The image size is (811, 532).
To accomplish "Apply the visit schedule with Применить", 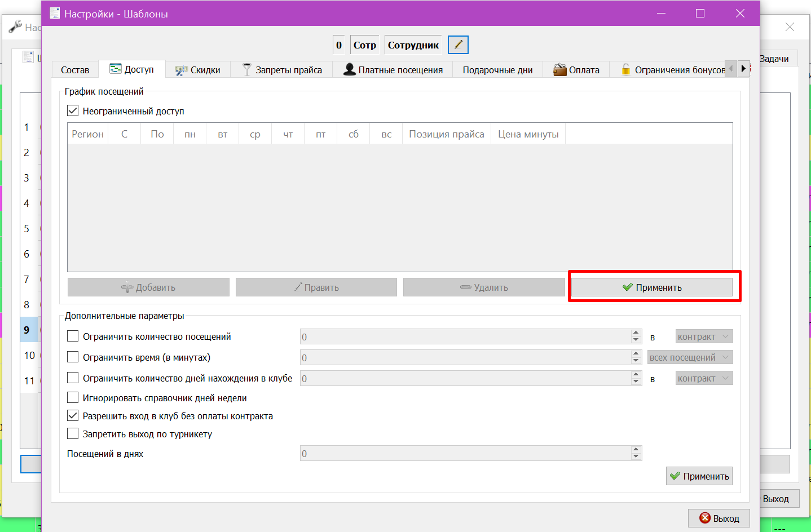I will 652,287.
